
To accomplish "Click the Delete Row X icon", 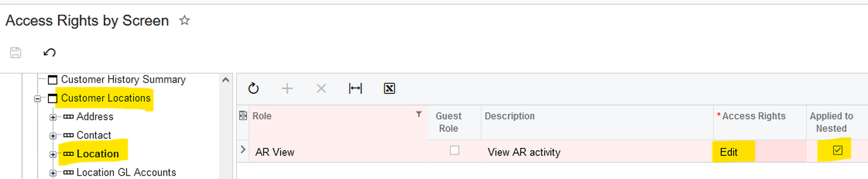I will click(x=321, y=89).
